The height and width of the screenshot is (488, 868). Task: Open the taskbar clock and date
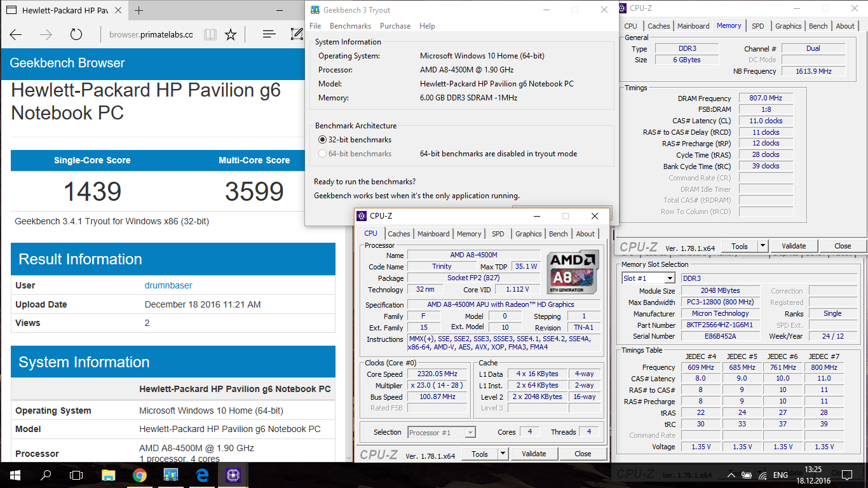click(x=813, y=475)
